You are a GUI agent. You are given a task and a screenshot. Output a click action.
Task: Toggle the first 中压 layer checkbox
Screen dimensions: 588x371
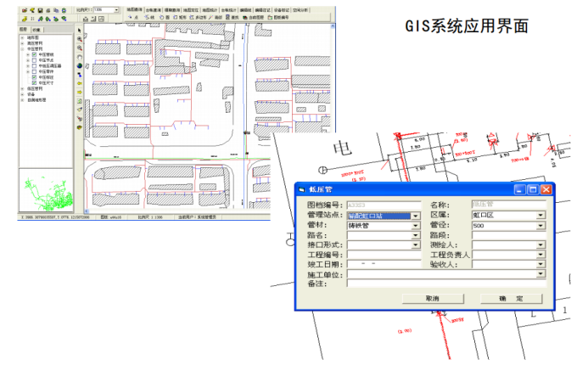pos(34,54)
